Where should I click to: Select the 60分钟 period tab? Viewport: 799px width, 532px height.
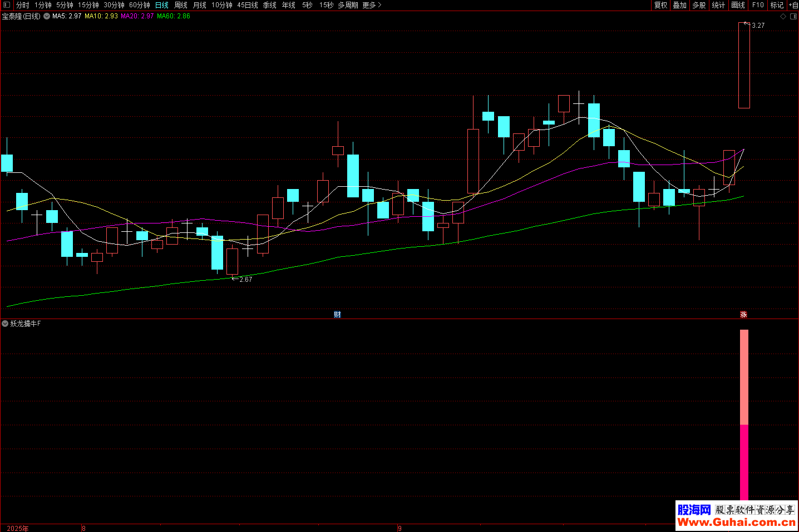[140, 5]
